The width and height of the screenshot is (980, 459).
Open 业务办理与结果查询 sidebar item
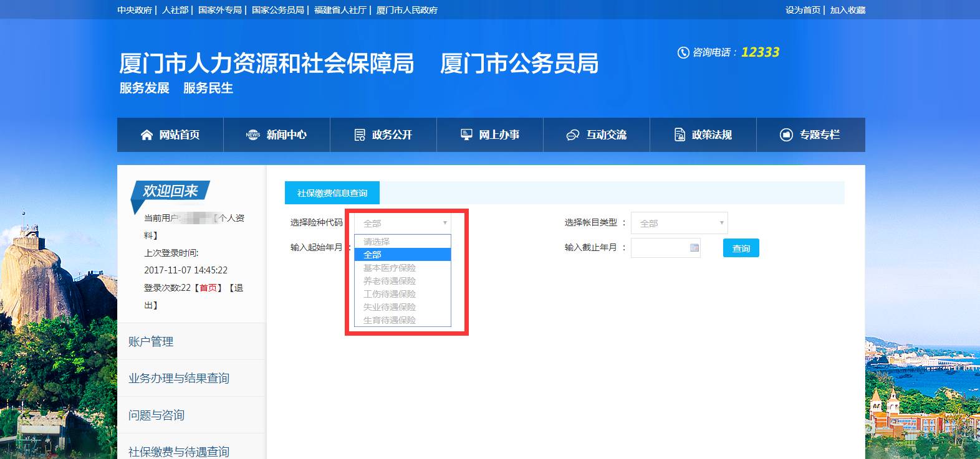click(x=179, y=378)
